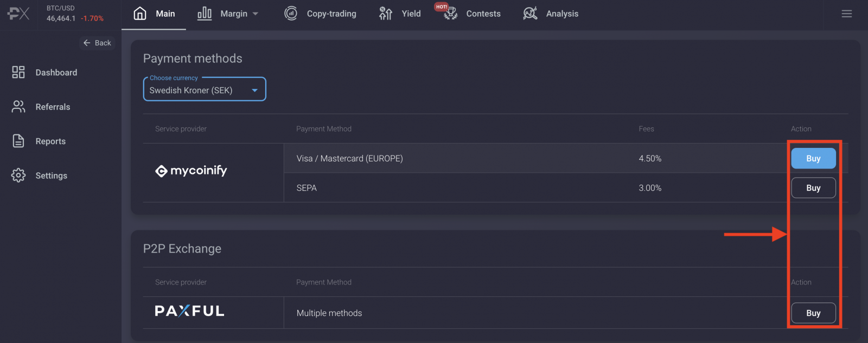The width and height of the screenshot is (868, 343).
Task: Open Dashboard in the sidebar
Action: pyautogui.click(x=56, y=73)
